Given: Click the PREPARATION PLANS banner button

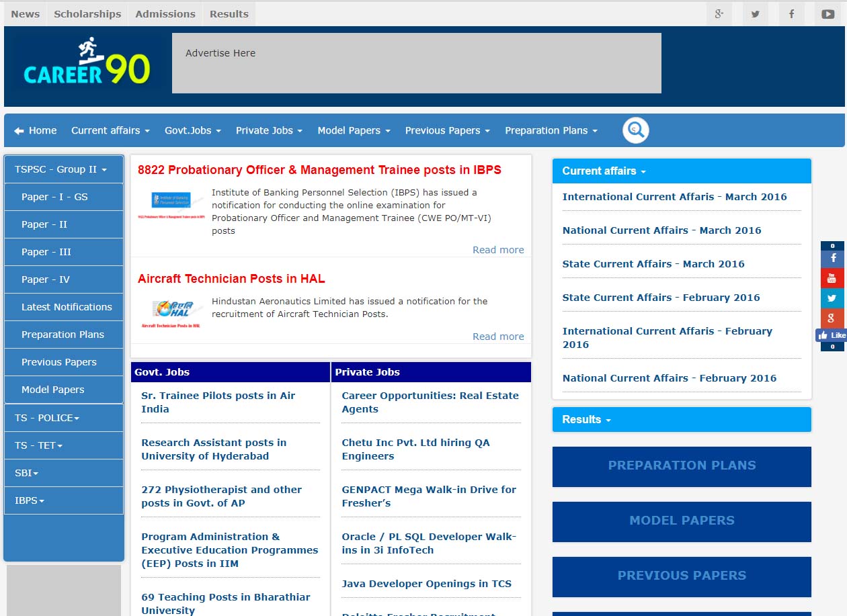Looking at the screenshot, I should [x=682, y=466].
